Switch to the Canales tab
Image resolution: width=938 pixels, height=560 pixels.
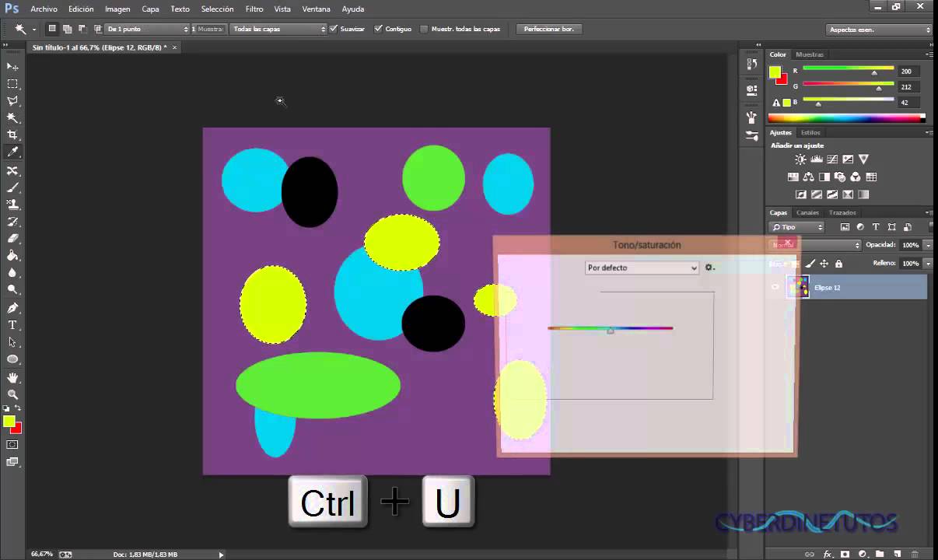(x=807, y=212)
